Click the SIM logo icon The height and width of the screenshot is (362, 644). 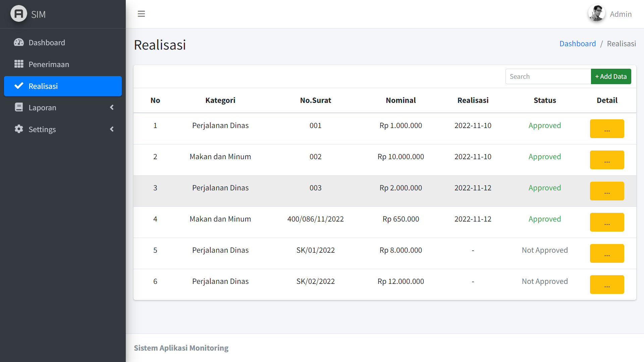(19, 14)
